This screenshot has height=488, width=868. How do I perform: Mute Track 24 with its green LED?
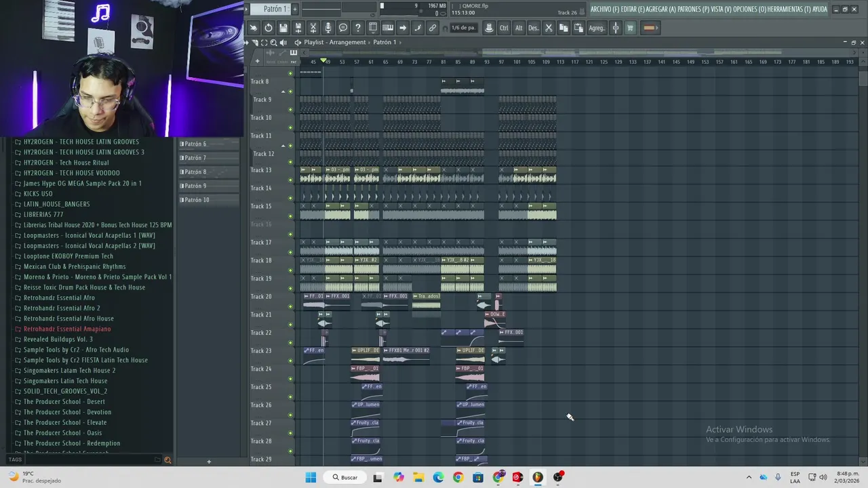[x=291, y=378]
